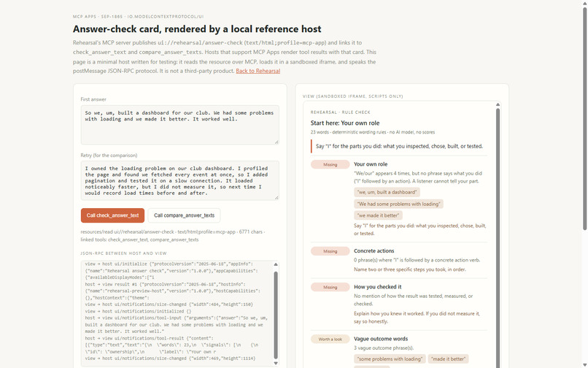Click the 'linked tools: check_answer_text' line
Image resolution: width=588 pixels, height=368 pixels.
[x=139, y=239]
